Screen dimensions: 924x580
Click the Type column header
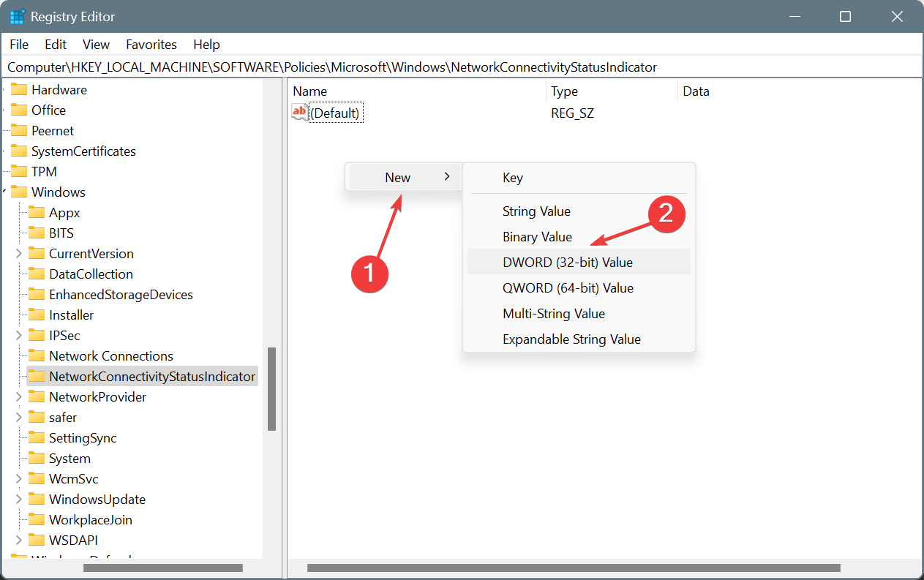612,91
